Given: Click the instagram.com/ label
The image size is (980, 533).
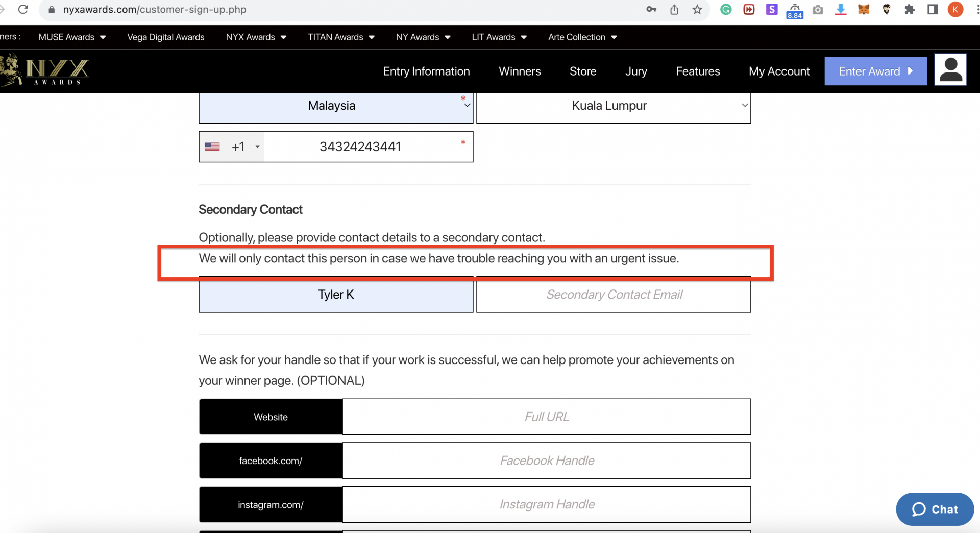Looking at the screenshot, I should coord(271,504).
